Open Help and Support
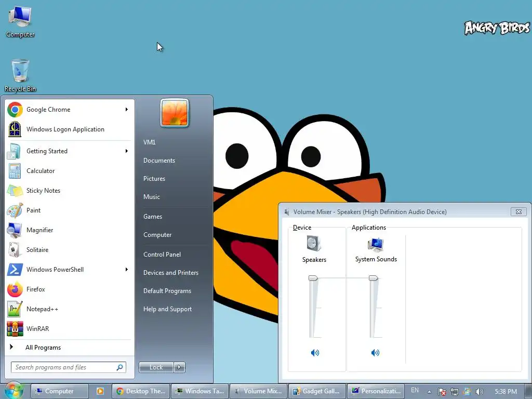Image resolution: width=532 pixels, height=399 pixels. pos(167,309)
